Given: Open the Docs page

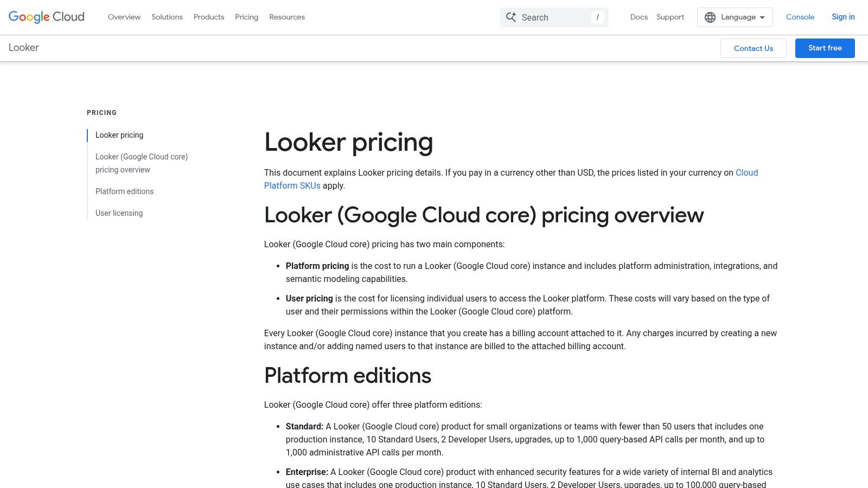Looking at the screenshot, I should (x=639, y=17).
